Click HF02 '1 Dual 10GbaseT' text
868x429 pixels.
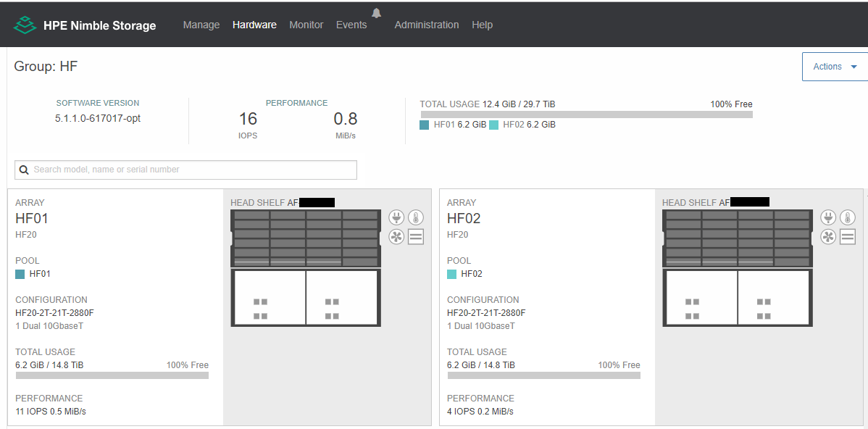pyautogui.click(x=481, y=326)
